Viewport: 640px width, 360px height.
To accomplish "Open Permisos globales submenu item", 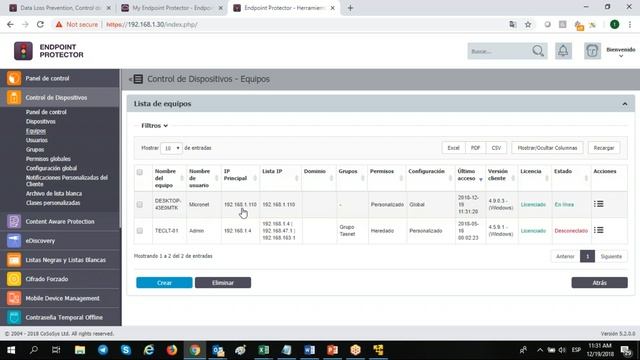I will click(x=48, y=159).
